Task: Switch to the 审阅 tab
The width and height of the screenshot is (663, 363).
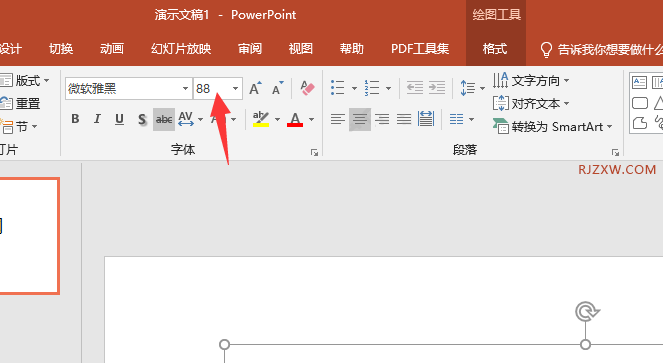Action: pyautogui.click(x=250, y=49)
